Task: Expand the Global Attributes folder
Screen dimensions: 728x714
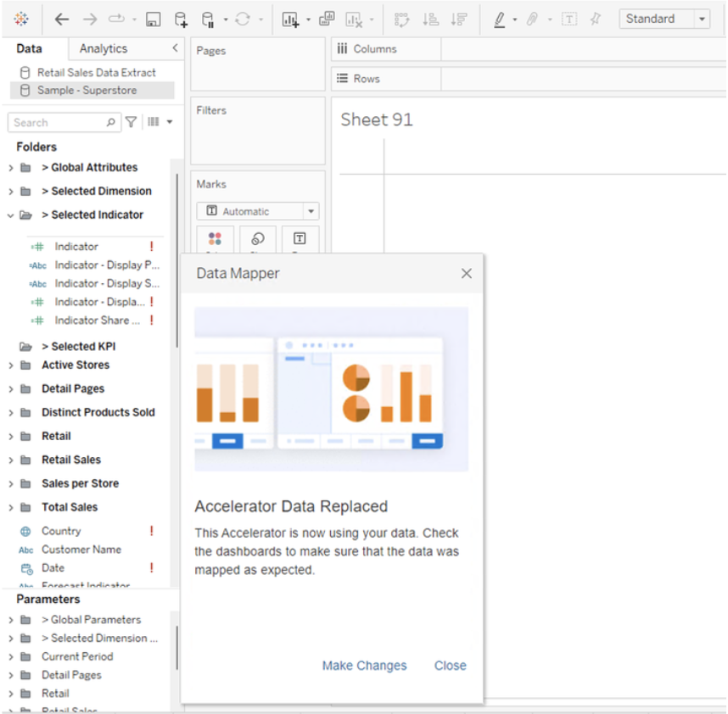Action: 11,168
